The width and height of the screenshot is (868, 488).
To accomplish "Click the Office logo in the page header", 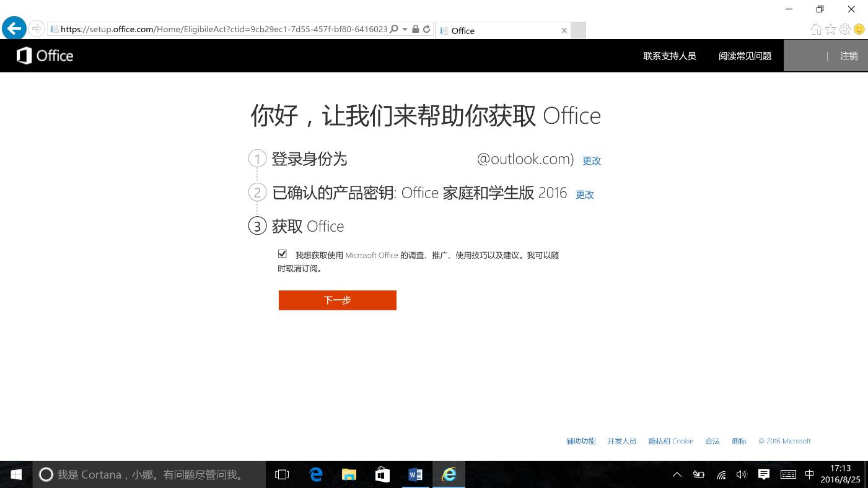I will [44, 55].
